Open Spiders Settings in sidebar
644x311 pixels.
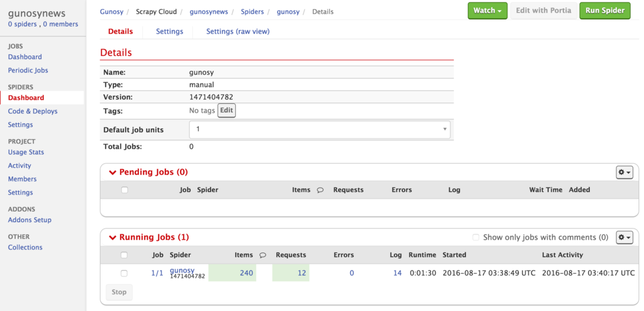(20, 125)
